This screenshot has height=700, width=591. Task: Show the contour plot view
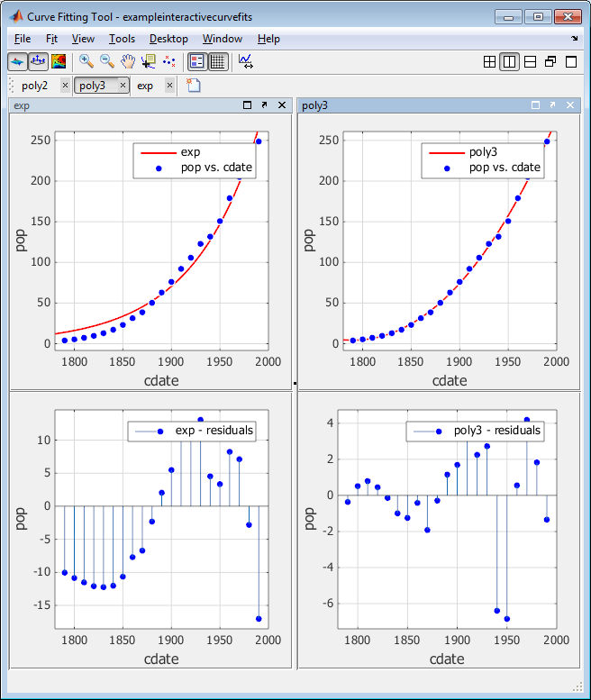(59, 61)
